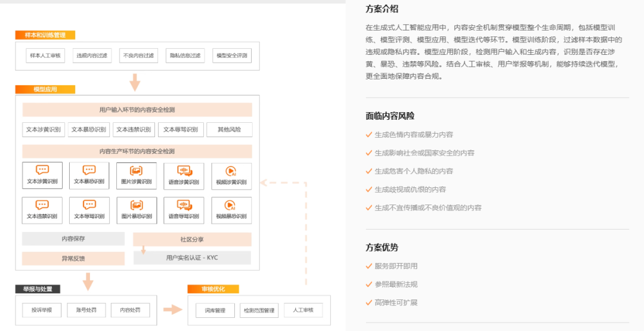
Task: Select the 模型安全评测 box
Action: [x=231, y=55]
